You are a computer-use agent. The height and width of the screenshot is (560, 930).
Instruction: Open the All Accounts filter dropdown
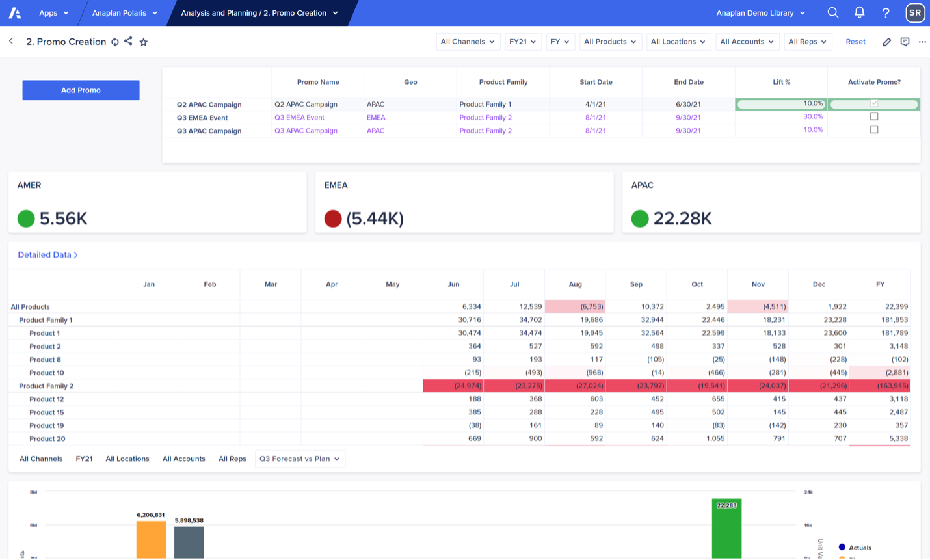click(747, 42)
